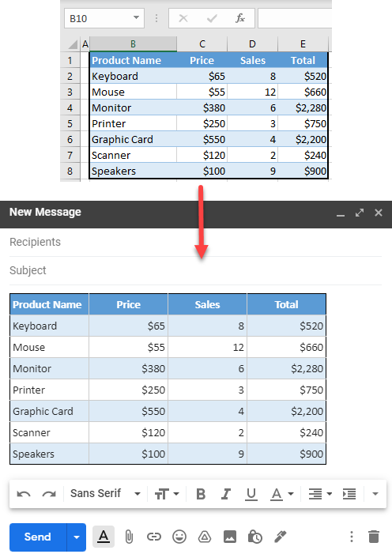Click Excel cell containing Graphic Card
The width and height of the screenshot is (392, 554).
tap(134, 139)
